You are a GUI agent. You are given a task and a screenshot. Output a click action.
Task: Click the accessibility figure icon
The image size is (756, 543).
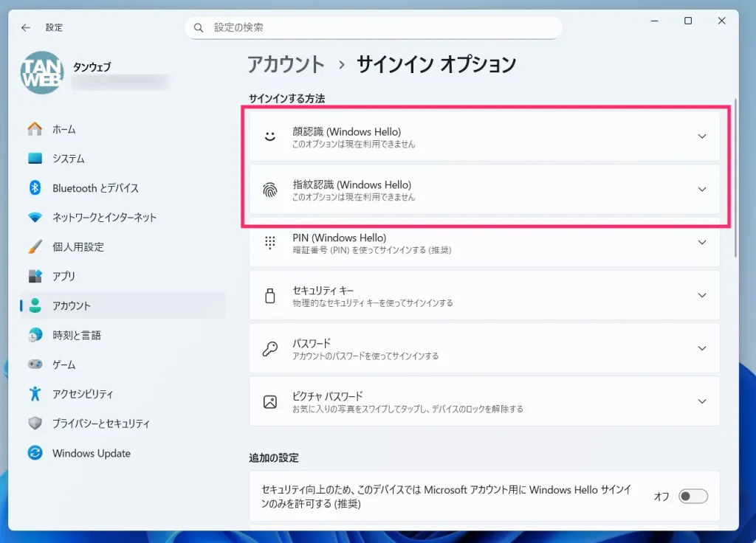click(35, 394)
